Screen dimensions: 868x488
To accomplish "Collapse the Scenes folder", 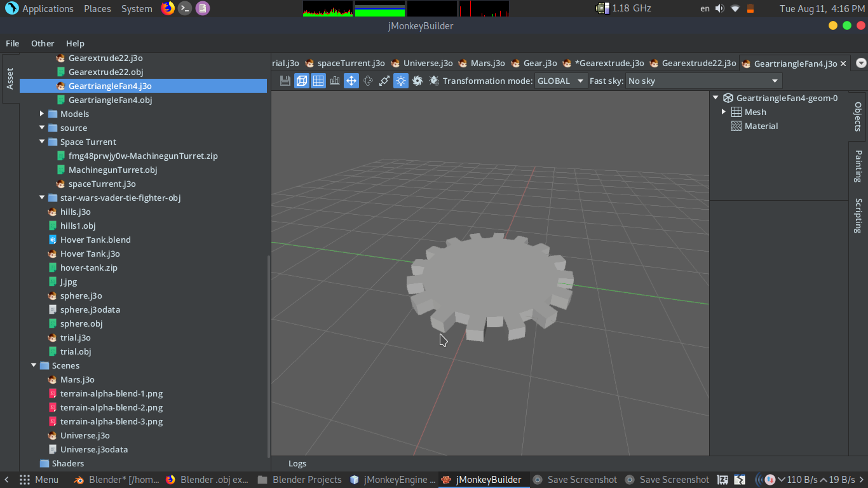I will 34,365.
